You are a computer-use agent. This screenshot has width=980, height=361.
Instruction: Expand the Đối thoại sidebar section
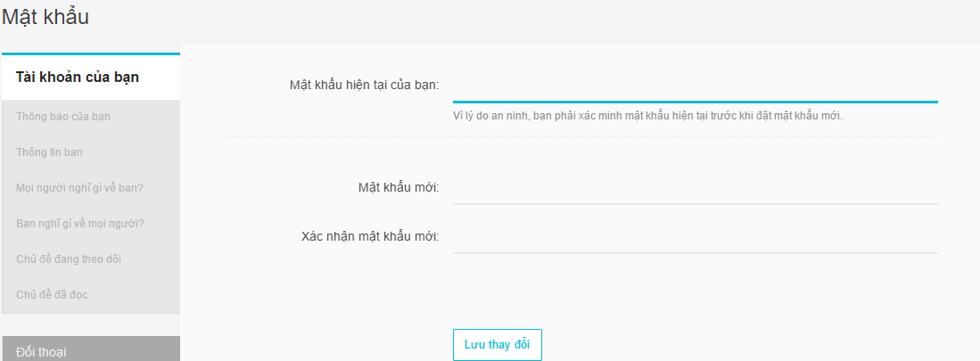[91, 349]
